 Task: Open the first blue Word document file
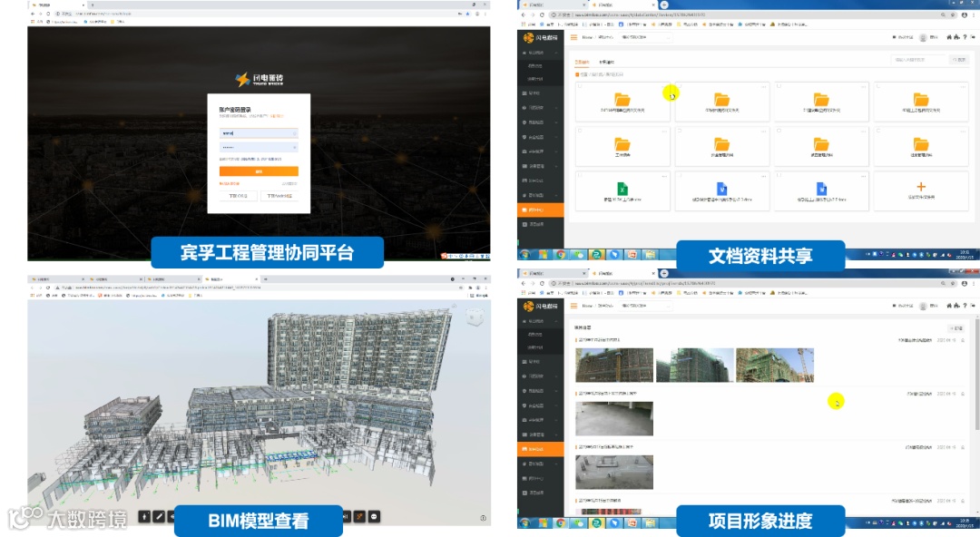[722, 189]
